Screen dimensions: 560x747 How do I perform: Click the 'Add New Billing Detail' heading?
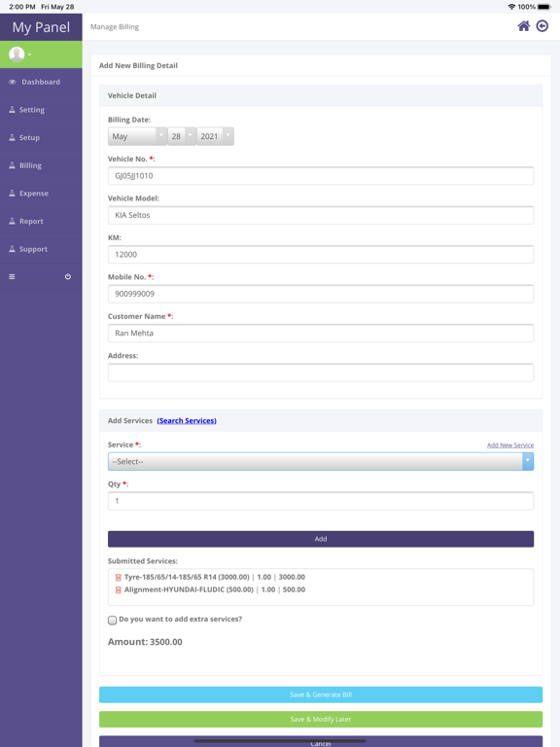point(138,66)
